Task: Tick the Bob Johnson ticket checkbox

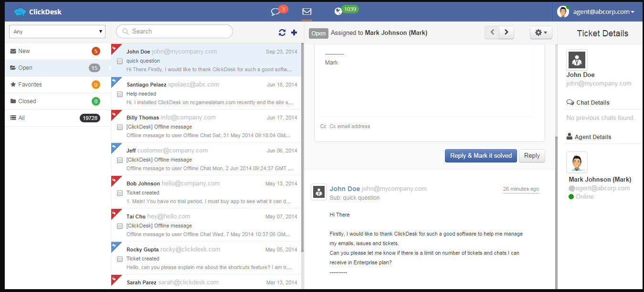Action: [120, 193]
